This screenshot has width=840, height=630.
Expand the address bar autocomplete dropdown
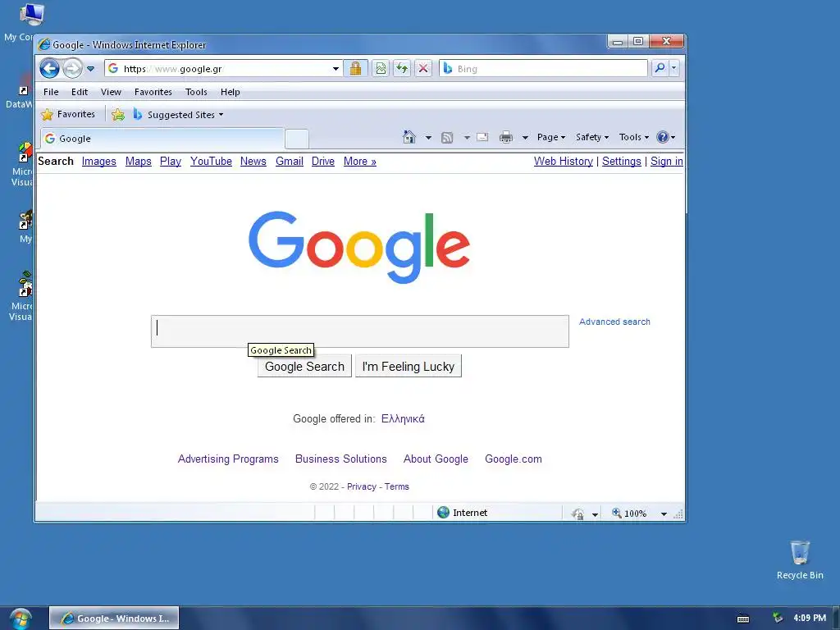pyautogui.click(x=336, y=69)
